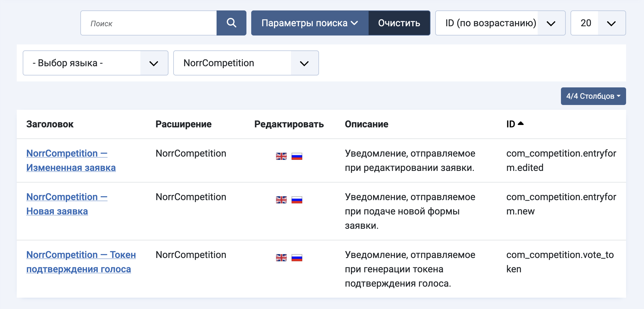Open the ID (по возрастанию) sort dropdown
Screen dimensions: 644x309
click(x=500, y=23)
